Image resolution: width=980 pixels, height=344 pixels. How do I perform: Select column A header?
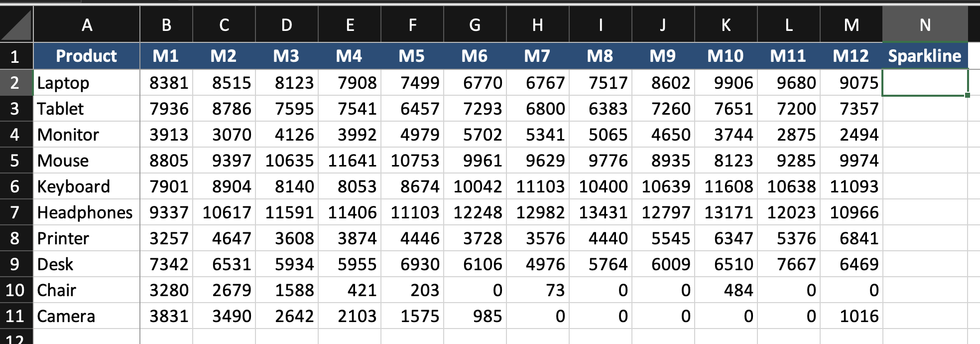(x=87, y=25)
